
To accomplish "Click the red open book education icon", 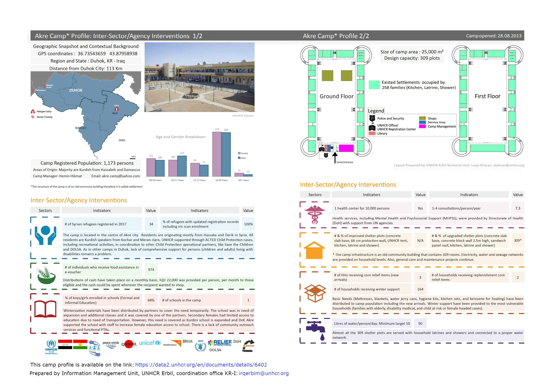I will tap(45, 309).
